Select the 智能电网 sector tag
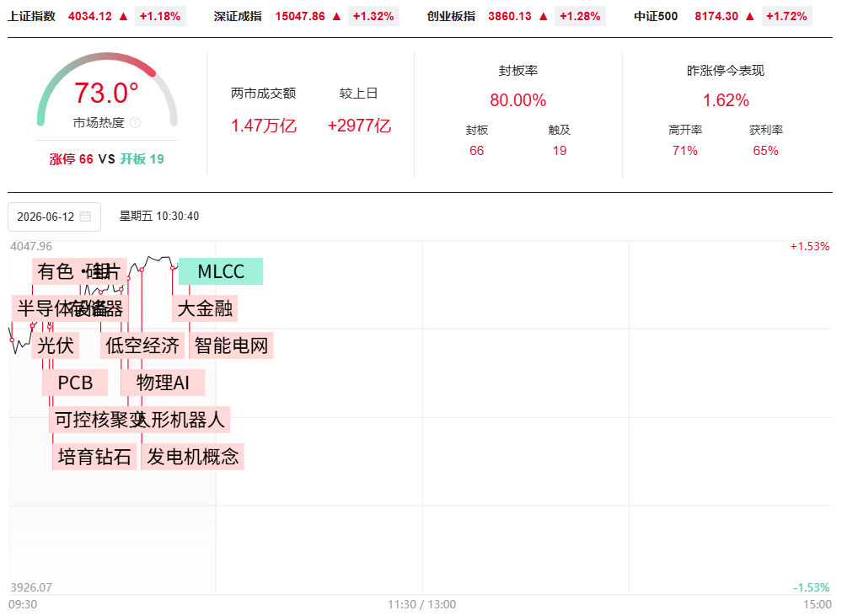 [x=232, y=345]
